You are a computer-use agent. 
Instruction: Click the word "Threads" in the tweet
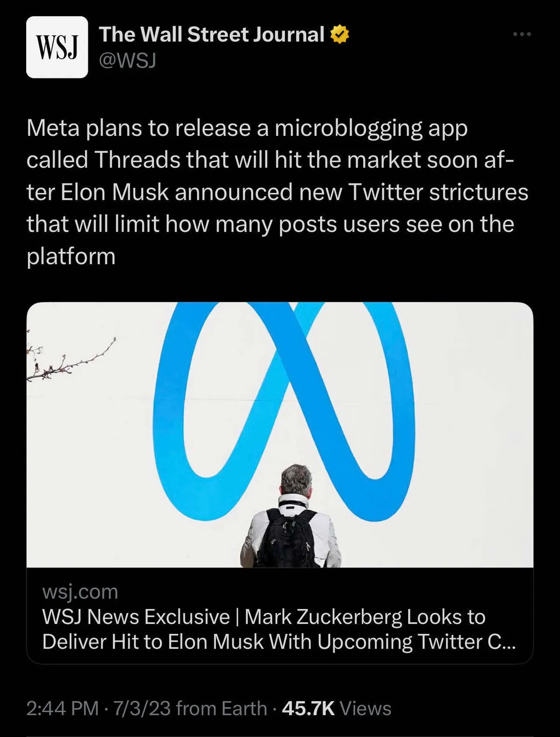(138, 160)
